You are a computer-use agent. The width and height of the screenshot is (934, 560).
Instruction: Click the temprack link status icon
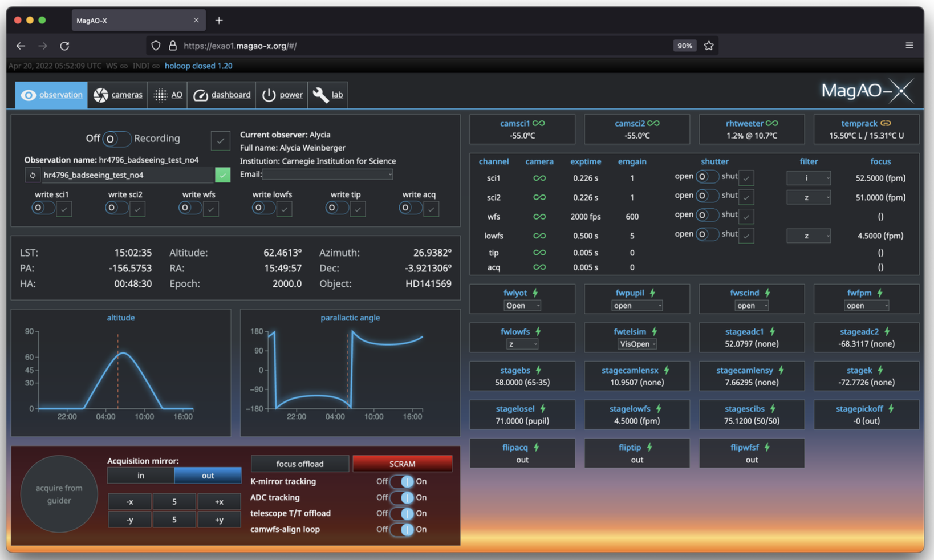[886, 123]
